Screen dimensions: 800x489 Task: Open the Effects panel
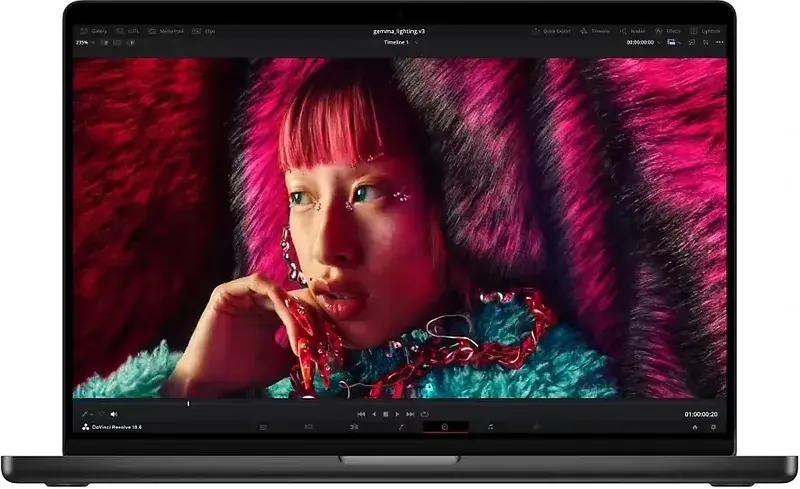pyautogui.click(x=668, y=31)
